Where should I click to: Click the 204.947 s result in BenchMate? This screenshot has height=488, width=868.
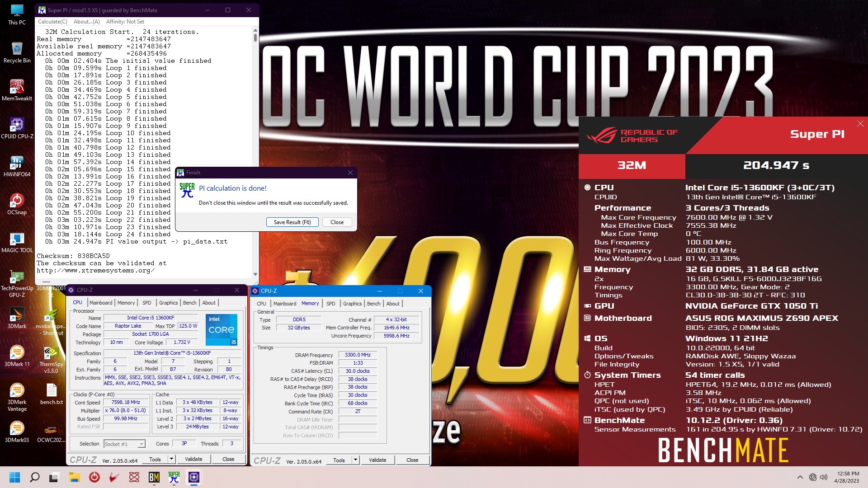point(776,165)
